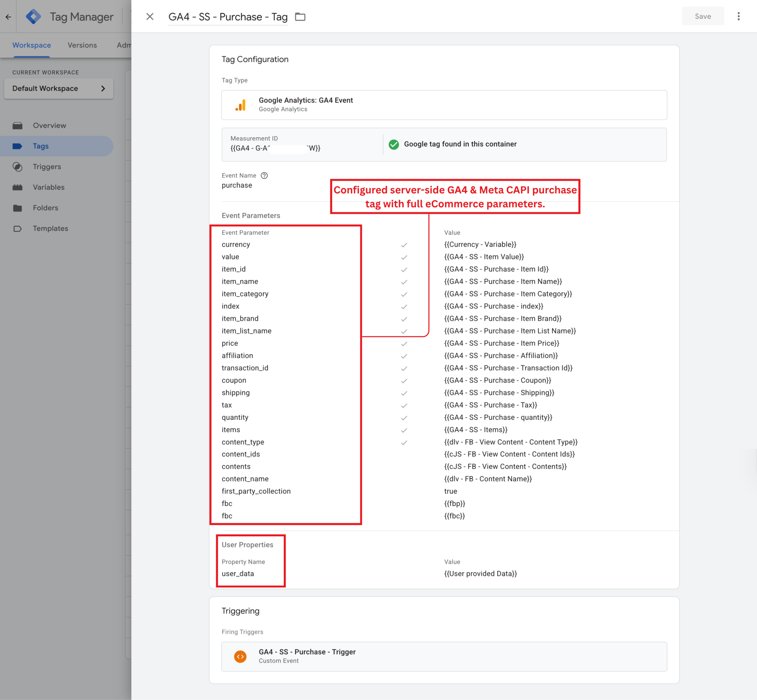Expand the Default Workspace selector
The height and width of the screenshot is (700, 757).
(x=59, y=88)
